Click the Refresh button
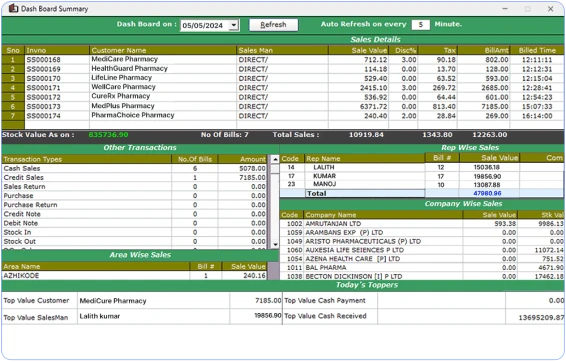The height and width of the screenshot is (363, 566). tap(273, 25)
